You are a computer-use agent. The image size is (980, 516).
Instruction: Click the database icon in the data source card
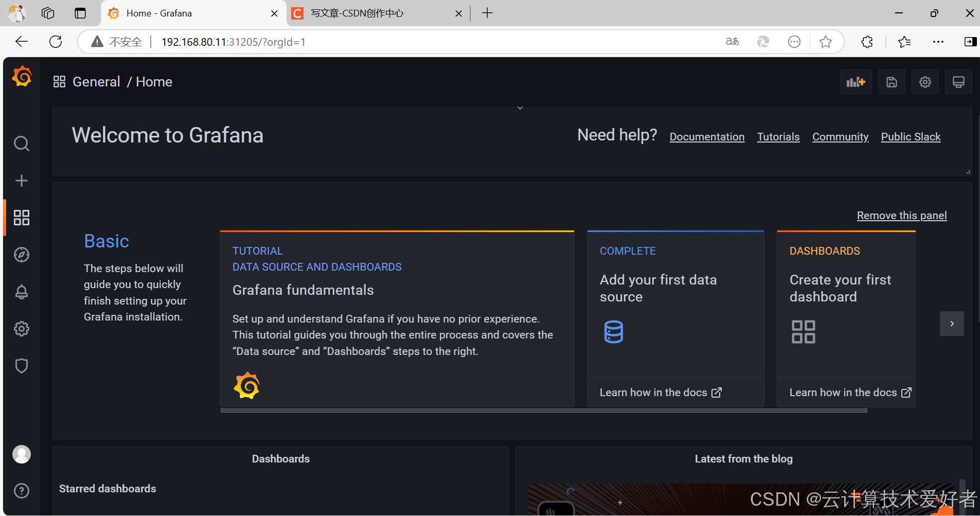[613, 332]
